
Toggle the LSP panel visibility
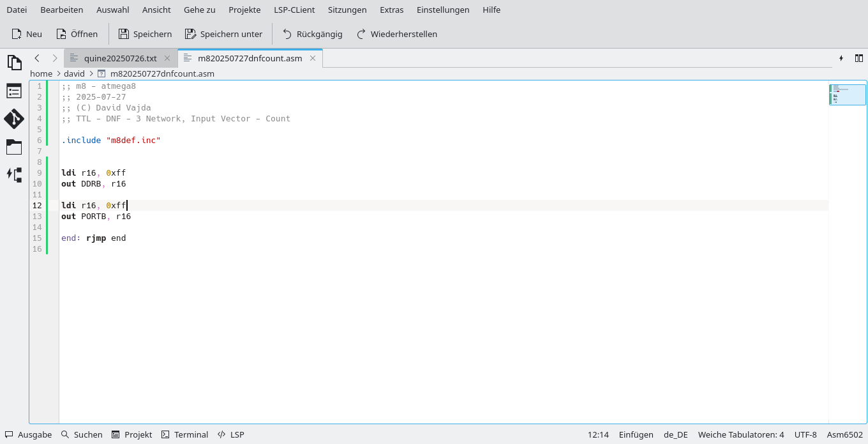click(x=230, y=434)
